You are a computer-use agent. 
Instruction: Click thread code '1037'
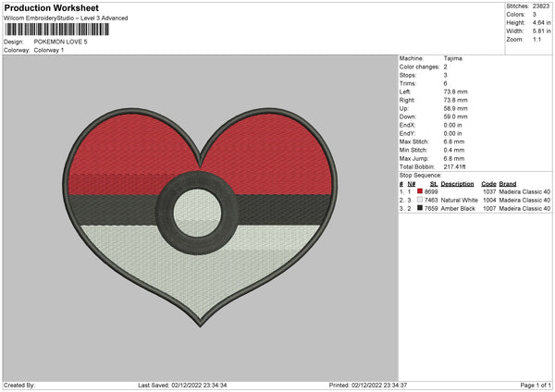click(489, 191)
